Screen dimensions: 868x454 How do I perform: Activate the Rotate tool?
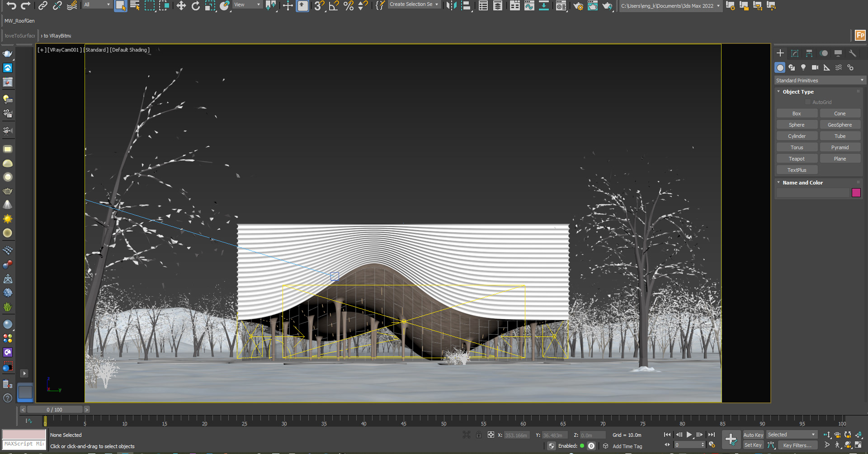195,6
